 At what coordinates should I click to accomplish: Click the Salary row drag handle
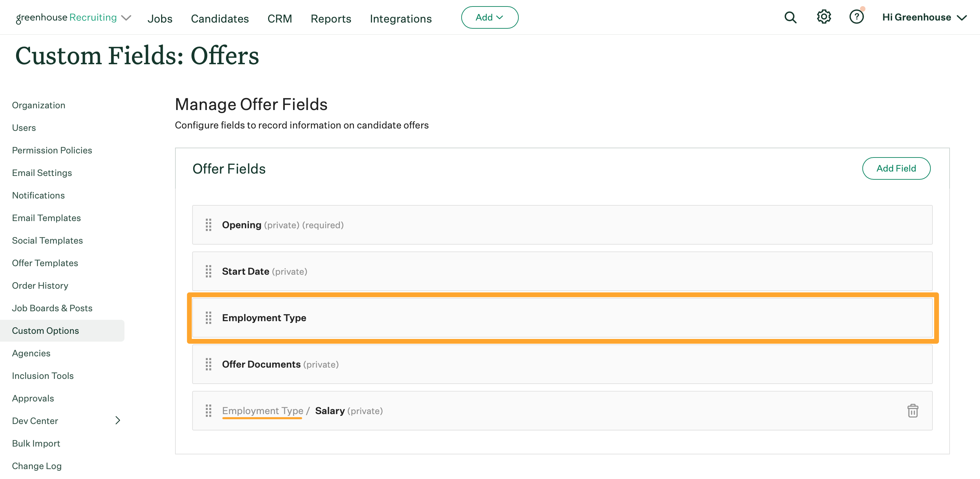[209, 411]
